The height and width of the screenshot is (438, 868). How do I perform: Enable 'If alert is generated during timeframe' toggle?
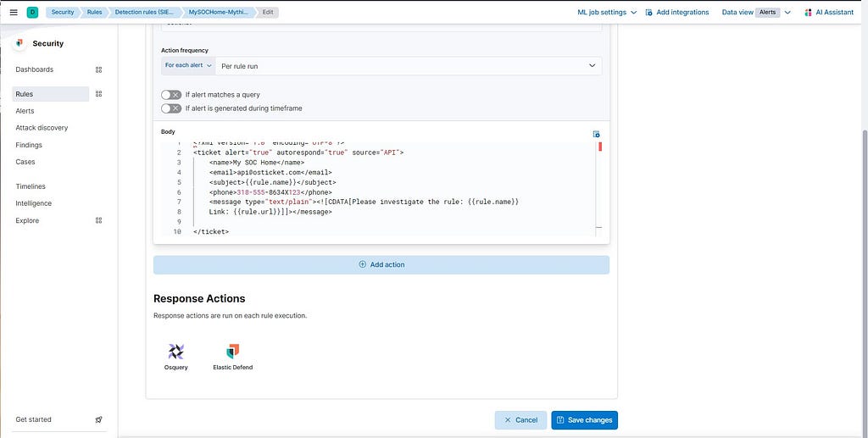pyautogui.click(x=171, y=108)
